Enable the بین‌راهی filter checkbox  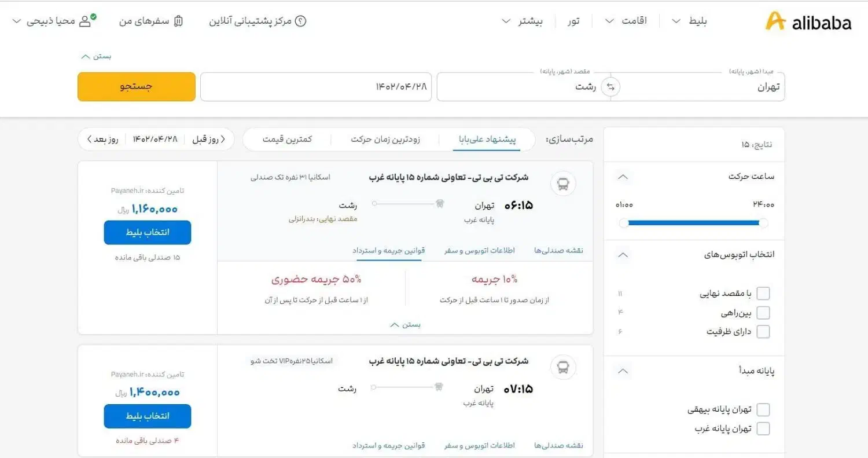pos(763,312)
